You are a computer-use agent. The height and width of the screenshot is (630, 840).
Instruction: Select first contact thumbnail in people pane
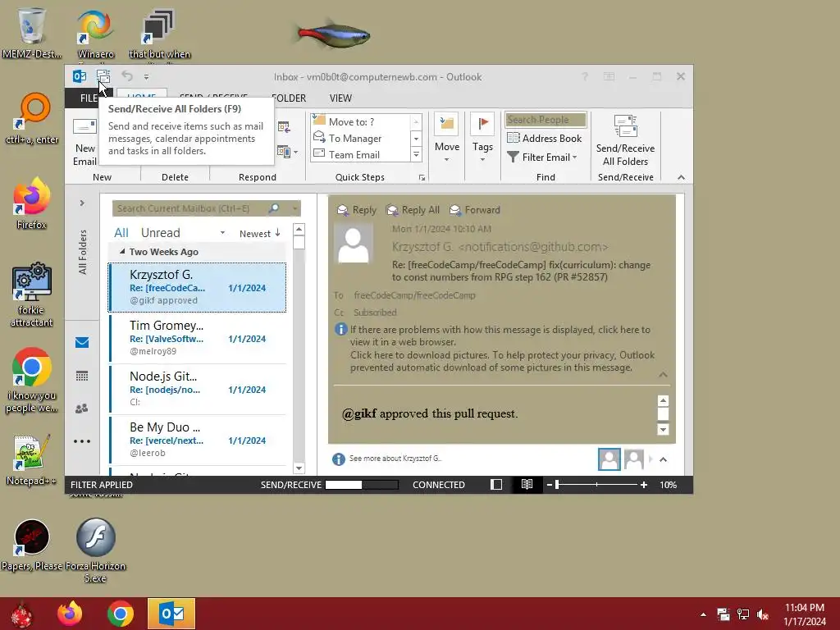tap(609, 459)
